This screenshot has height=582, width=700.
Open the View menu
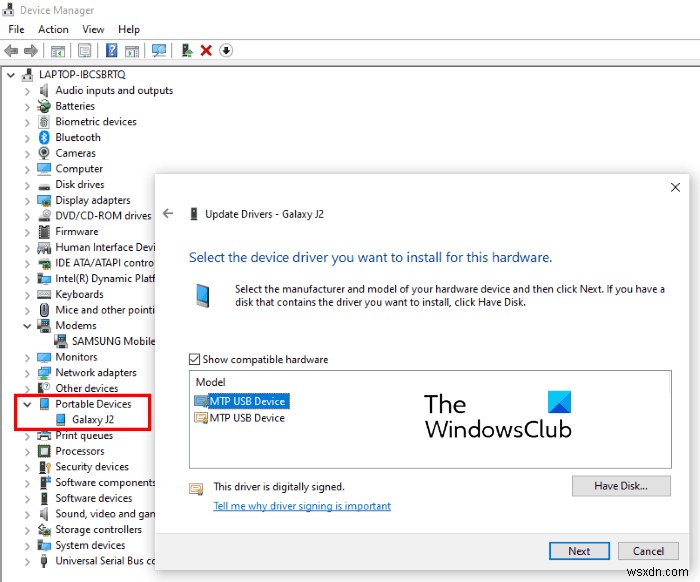click(x=93, y=29)
